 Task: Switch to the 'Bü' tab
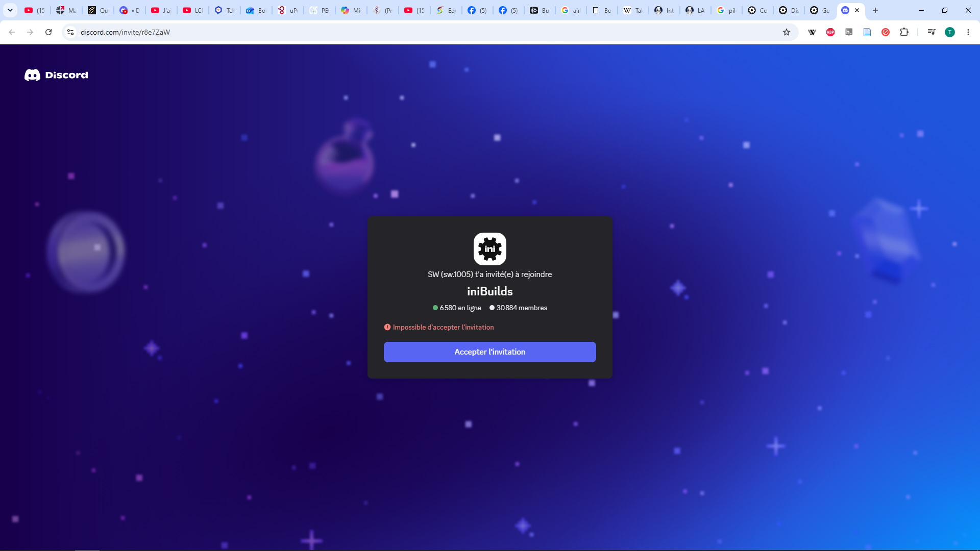pyautogui.click(x=540, y=10)
